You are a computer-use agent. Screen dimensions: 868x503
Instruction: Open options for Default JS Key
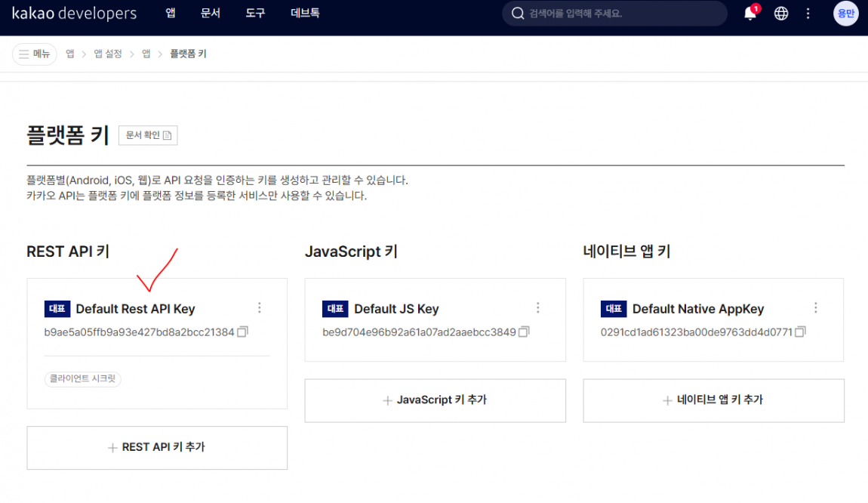click(x=538, y=308)
